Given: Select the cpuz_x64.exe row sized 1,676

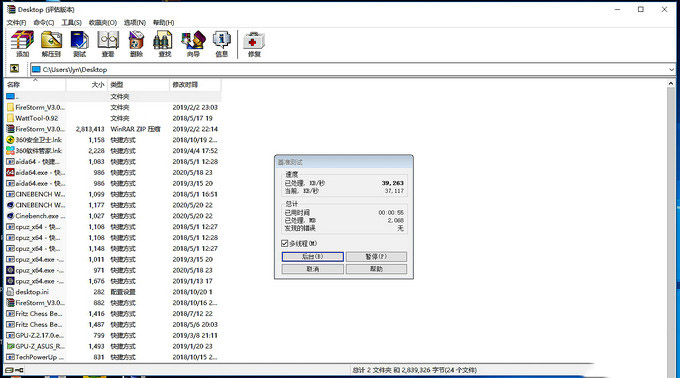Looking at the screenshot, I should click(x=113, y=281).
